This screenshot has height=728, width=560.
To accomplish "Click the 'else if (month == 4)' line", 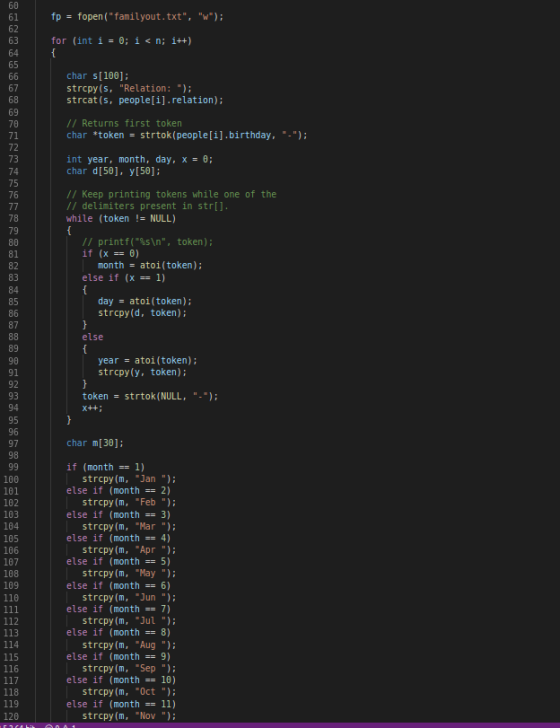I will point(118,538).
